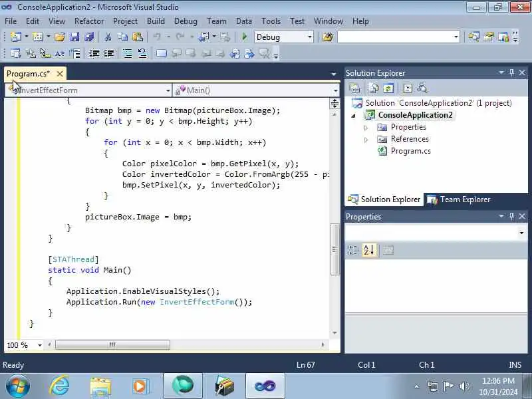Open the Refactor menu
Screen dimensions: 532x399
[89, 21]
